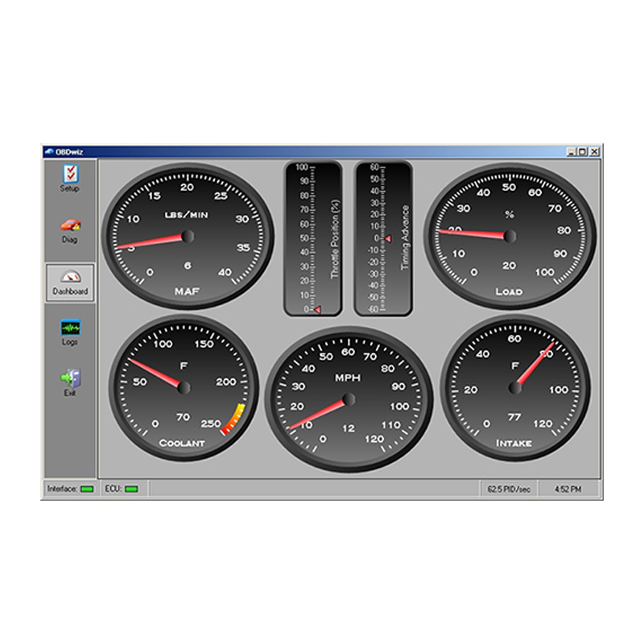Open the Diag car icon
This screenshot has height=644, width=644.
(70, 225)
